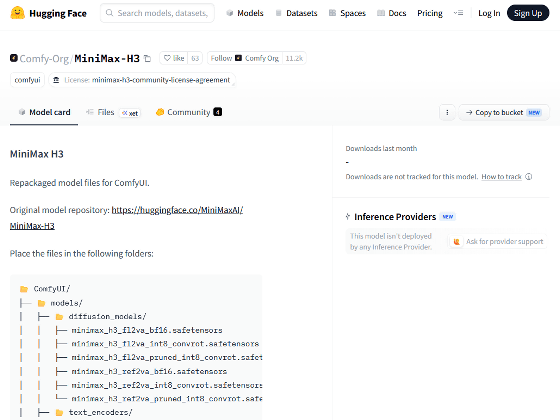This screenshot has height=420, width=560.
Task: Click the Hugging Face logo emoji
Action: (x=18, y=13)
